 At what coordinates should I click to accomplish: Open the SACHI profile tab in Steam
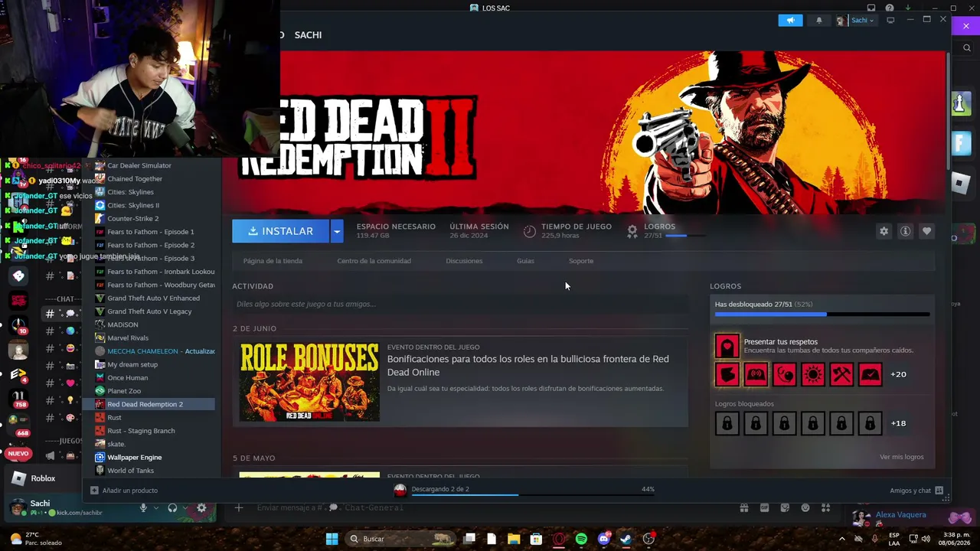pos(308,35)
